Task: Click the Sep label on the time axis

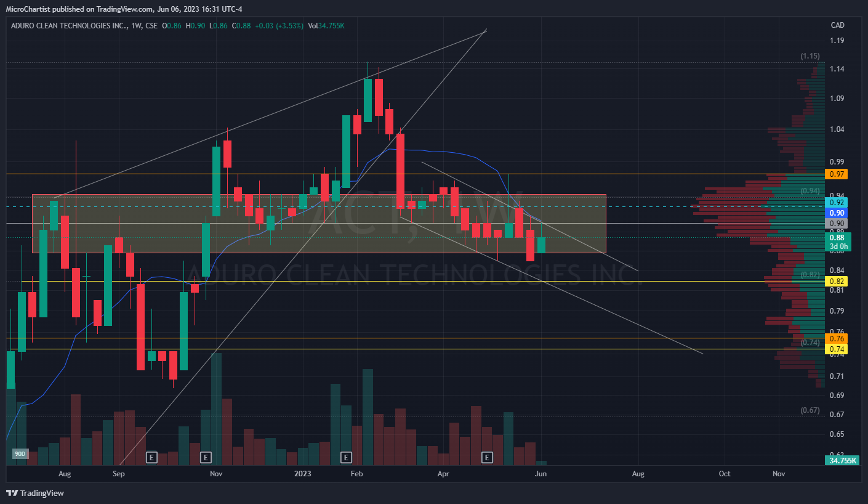Action: click(x=119, y=474)
